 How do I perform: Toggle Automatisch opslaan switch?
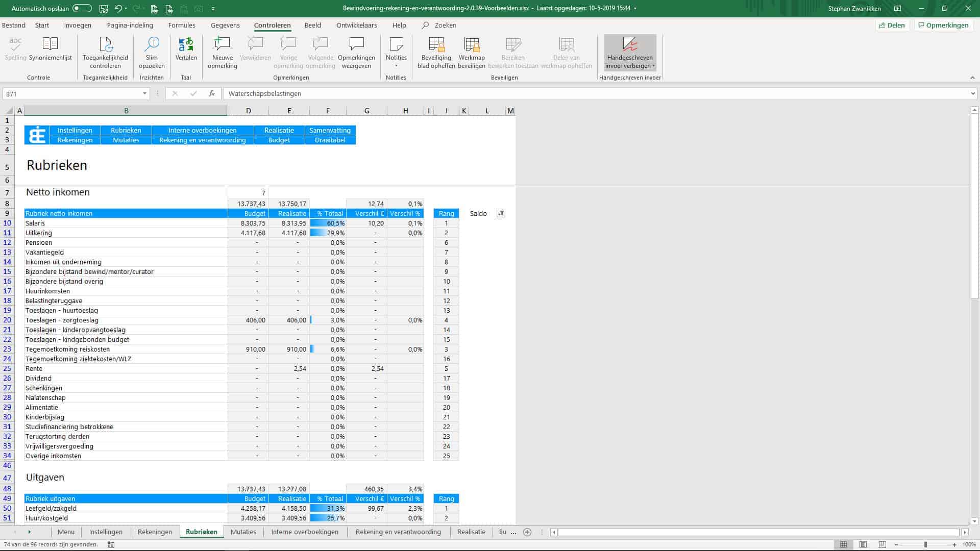[x=82, y=8]
